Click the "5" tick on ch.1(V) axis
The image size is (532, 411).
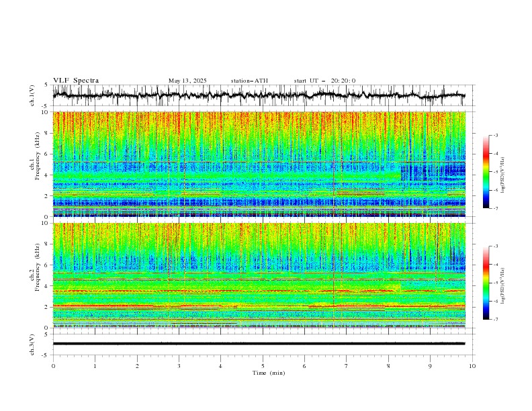[46, 85]
